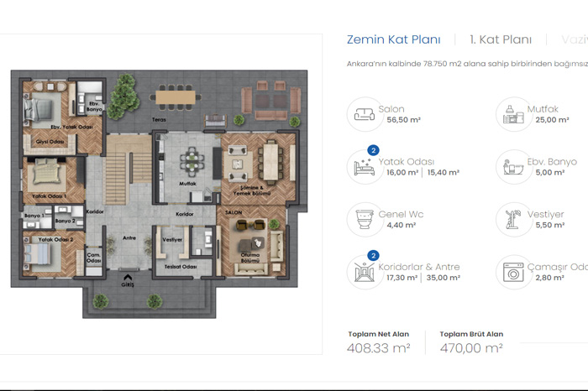Click the Çam. Odası label on the plan
Image resolution: width=588 pixels, height=391 pixels.
click(94, 258)
